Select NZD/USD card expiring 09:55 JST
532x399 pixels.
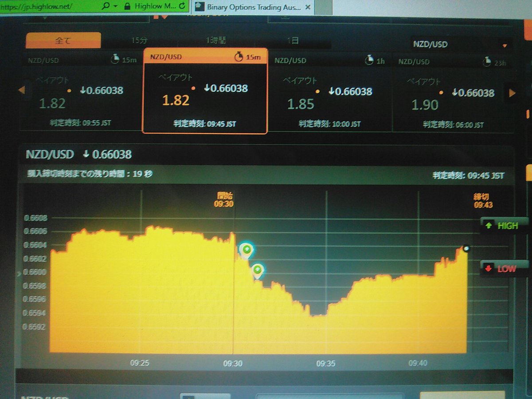[x=82, y=92]
